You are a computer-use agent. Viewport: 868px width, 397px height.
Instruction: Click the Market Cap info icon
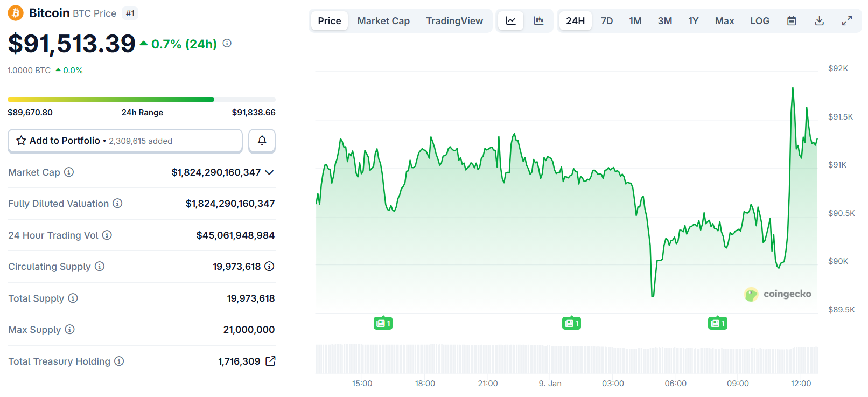tap(69, 172)
